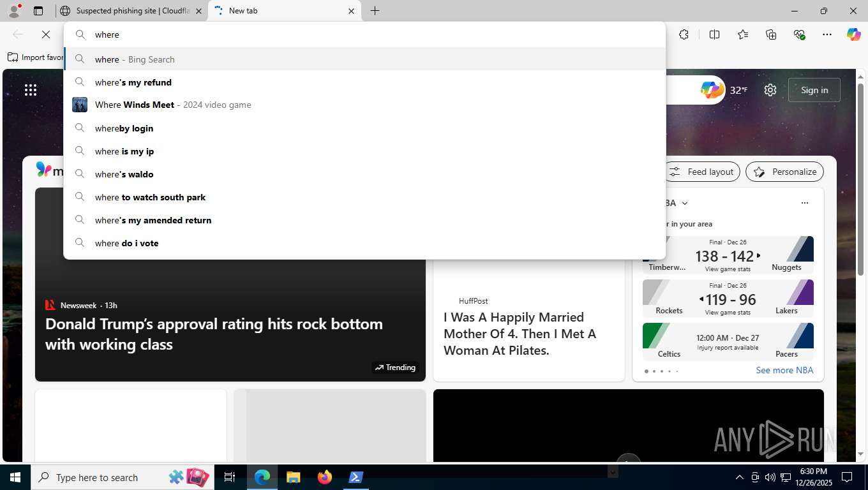The image size is (868, 490).
Task: Select the 'where's my refund' suggestion
Action: tap(364, 82)
